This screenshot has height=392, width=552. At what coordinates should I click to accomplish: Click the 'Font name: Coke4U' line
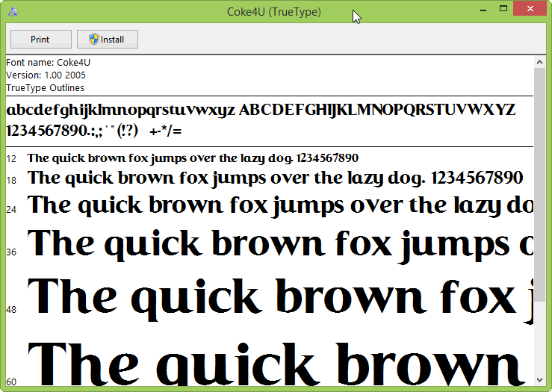[x=49, y=62]
